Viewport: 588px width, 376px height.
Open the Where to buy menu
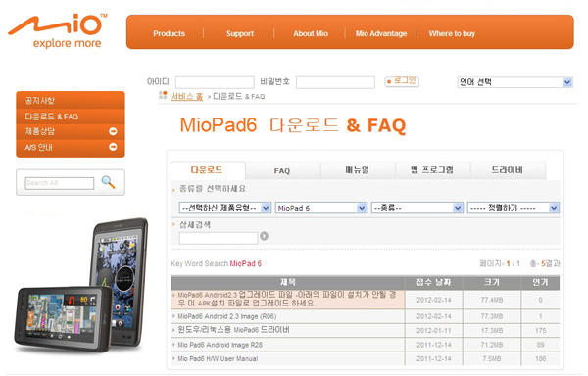(x=452, y=33)
